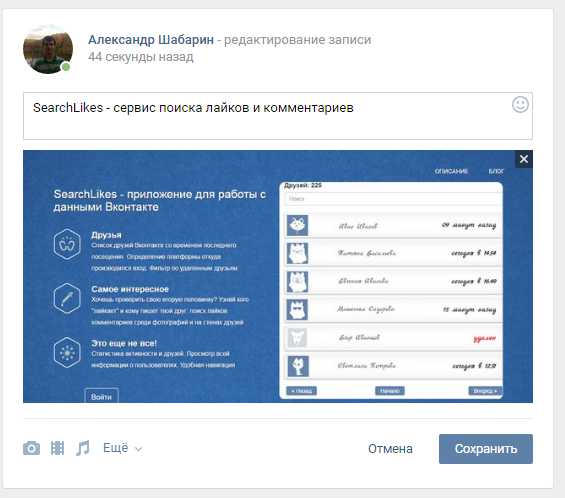Click Отмена to cancel editing

tap(390, 449)
